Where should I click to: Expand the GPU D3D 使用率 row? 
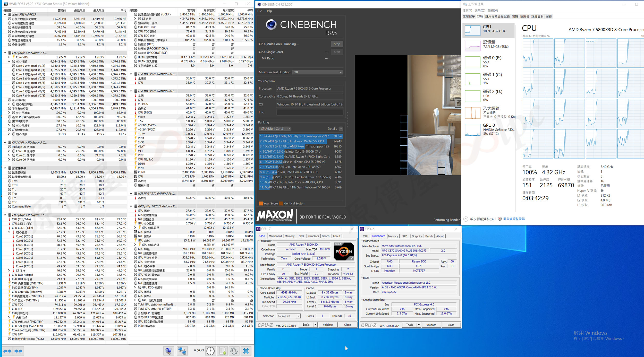[x=135, y=288]
